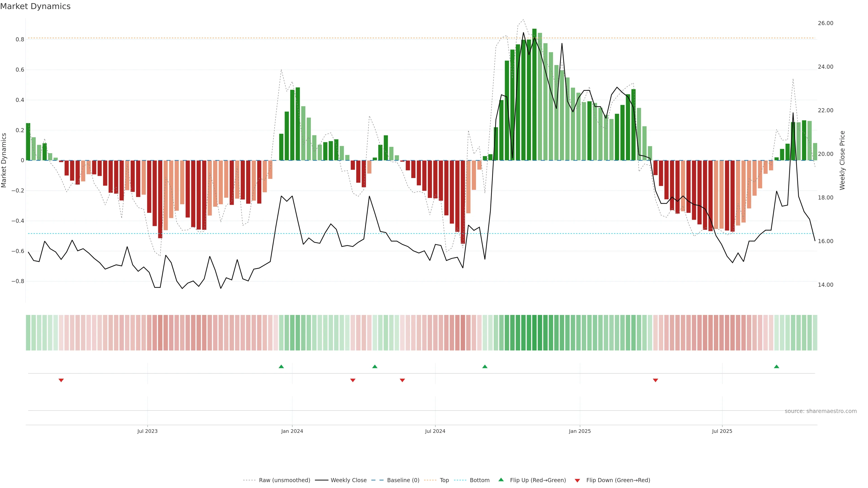The height and width of the screenshot is (488, 868).
Task: Click the red flip-down marker in 2025
Action: (x=655, y=380)
